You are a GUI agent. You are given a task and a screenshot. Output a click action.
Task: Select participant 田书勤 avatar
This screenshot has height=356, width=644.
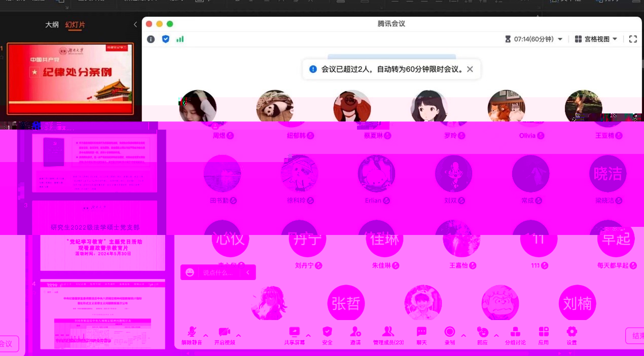[x=222, y=173]
